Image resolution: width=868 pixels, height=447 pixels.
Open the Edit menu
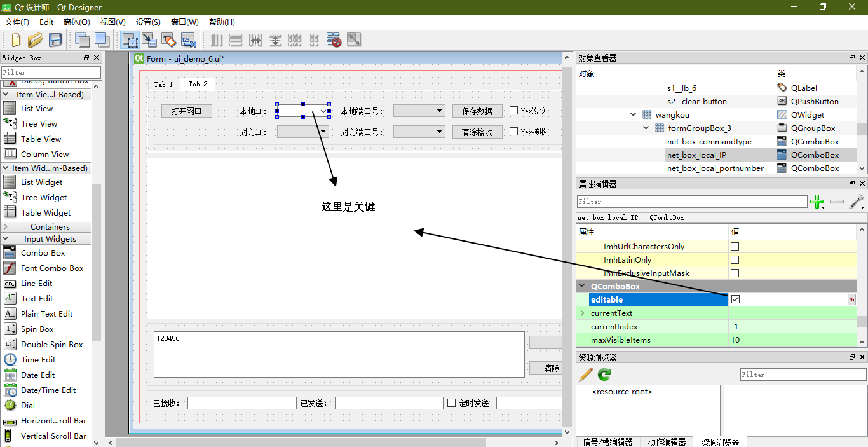46,22
